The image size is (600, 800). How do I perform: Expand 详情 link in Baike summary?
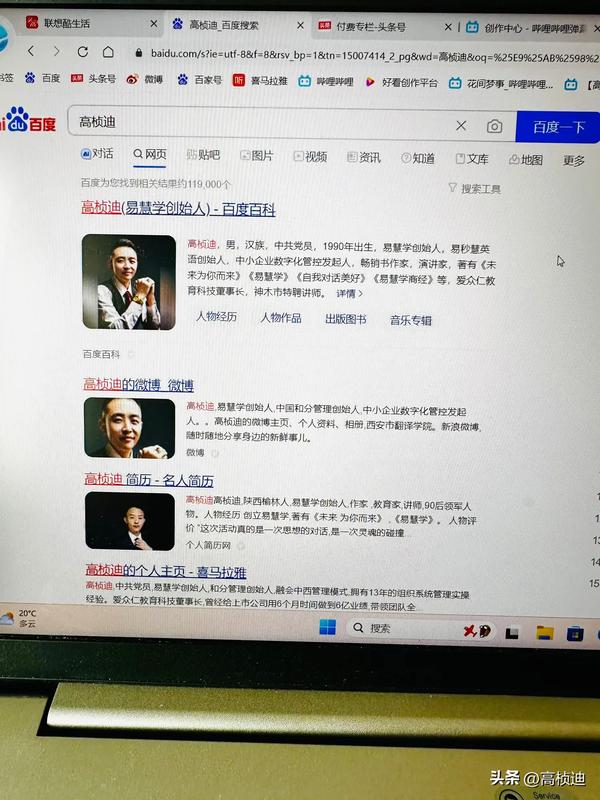point(349,294)
